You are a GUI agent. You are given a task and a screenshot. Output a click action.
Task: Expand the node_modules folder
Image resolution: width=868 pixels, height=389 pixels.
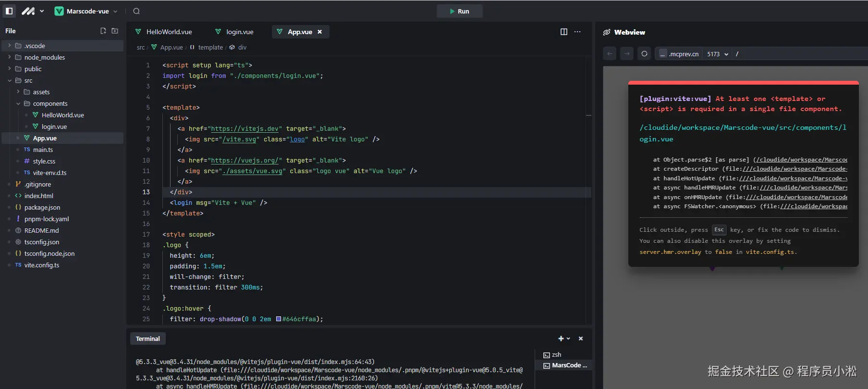click(x=62, y=57)
